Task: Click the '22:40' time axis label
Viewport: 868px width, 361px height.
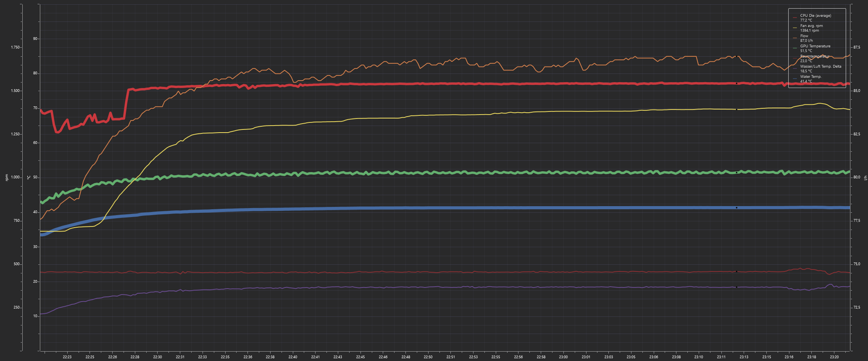Action: (293, 357)
